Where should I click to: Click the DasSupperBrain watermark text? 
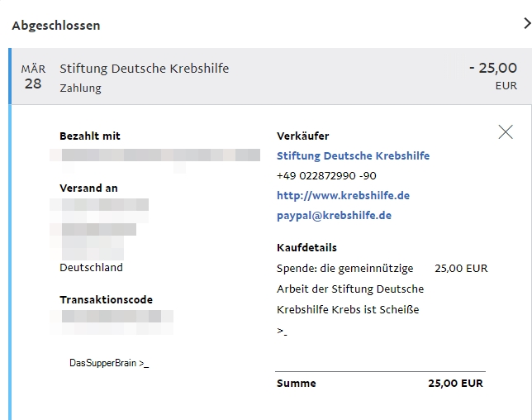(x=109, y=363)
